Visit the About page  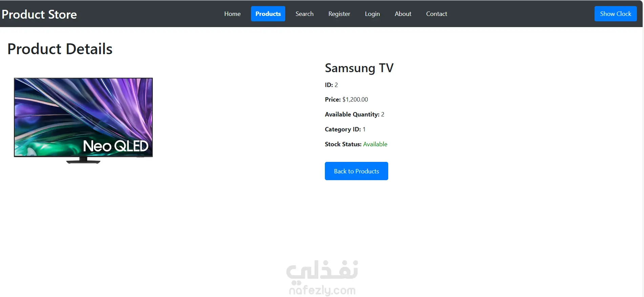403,14
